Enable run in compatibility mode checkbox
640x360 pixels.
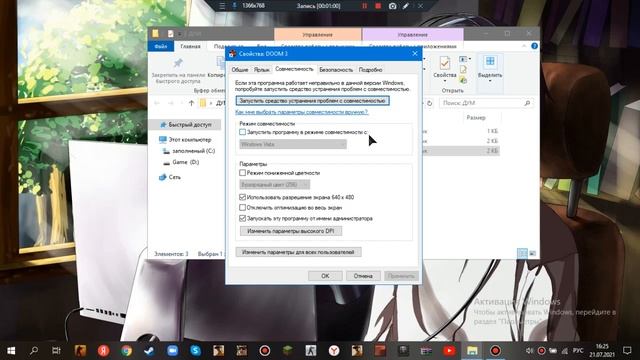point(242,132)
